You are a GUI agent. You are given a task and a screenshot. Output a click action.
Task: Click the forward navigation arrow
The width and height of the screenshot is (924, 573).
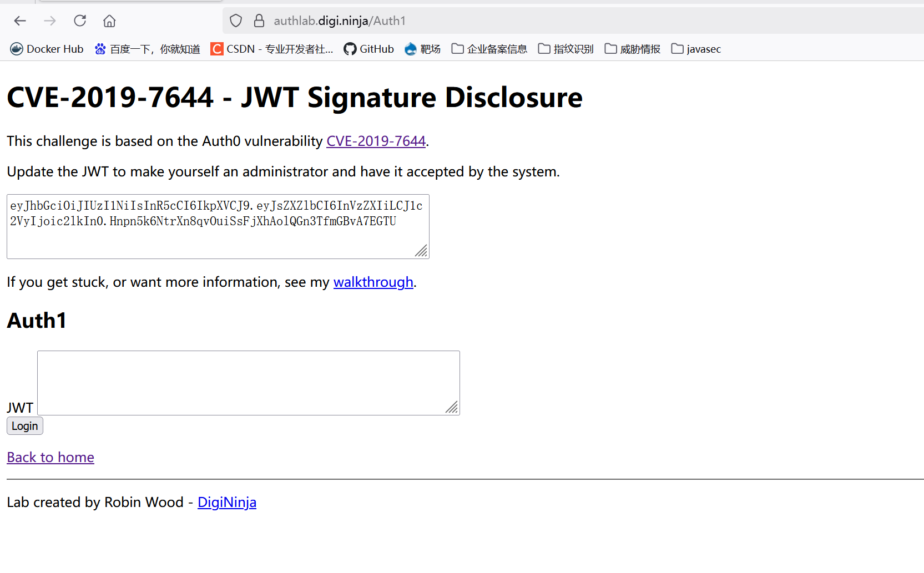50,21
